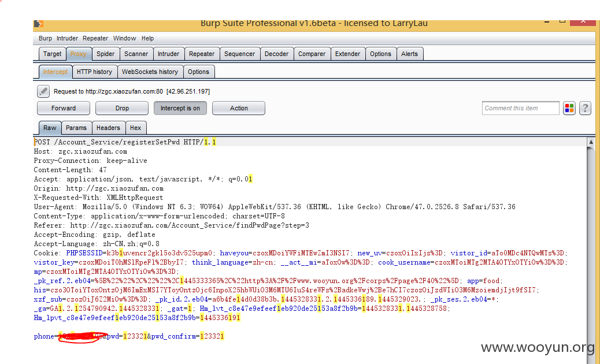Open the Action dropdown button
The width and height of the screenshot is (600, 364).
click(x=239, y=108)
